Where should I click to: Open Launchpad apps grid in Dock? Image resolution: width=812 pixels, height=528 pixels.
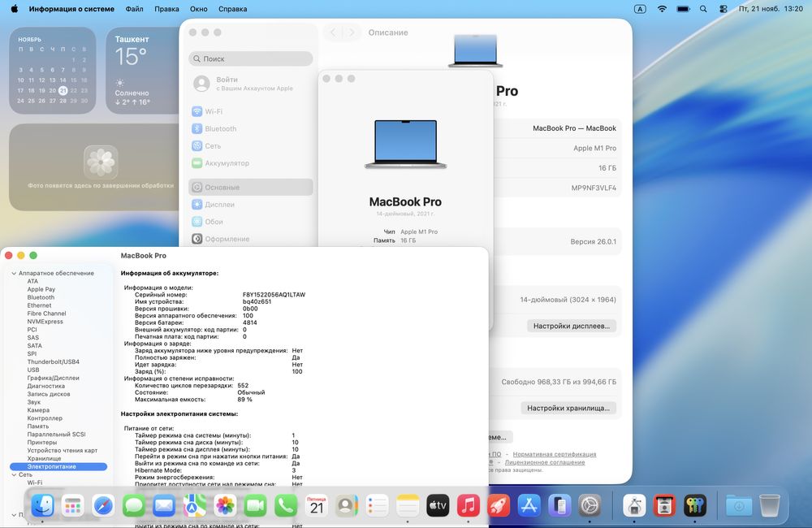click(73, 505)
